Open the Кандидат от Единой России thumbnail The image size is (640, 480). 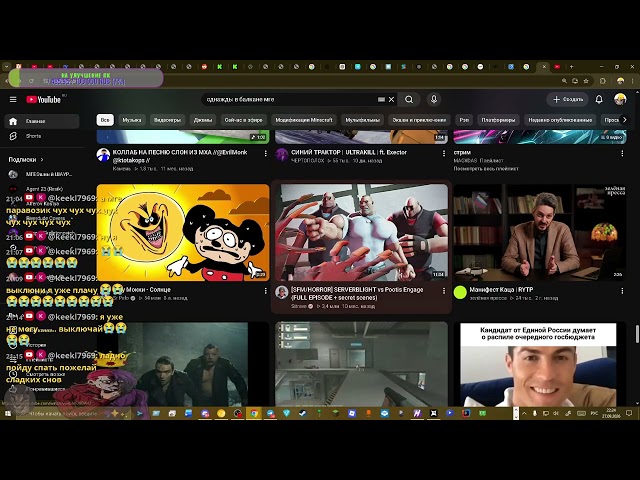pyautogui.click(x=540, y=364)
